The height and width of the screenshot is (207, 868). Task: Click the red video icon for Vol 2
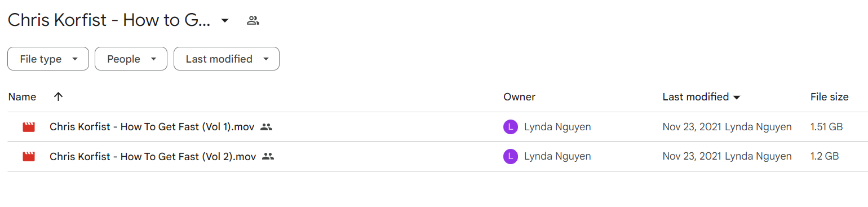29,156
